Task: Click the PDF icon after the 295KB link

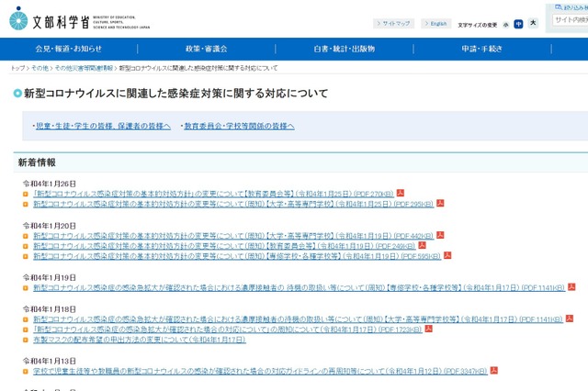Action: point(440,204)
